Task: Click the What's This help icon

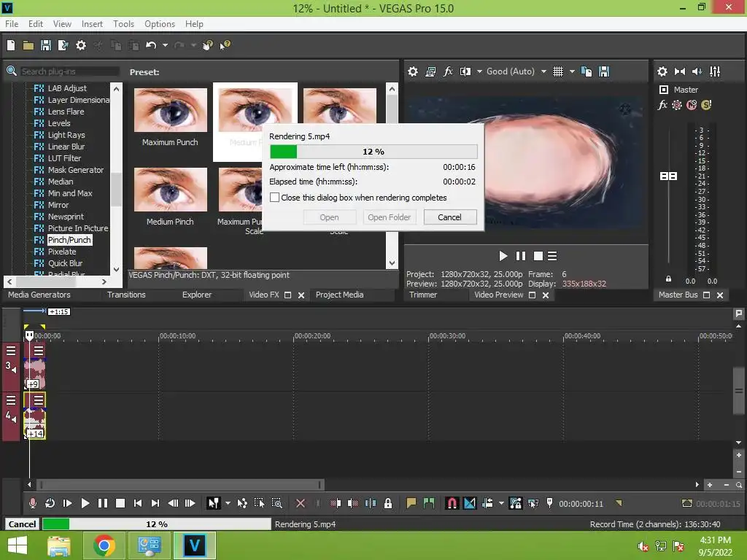Action: click(x=225, y=45)
